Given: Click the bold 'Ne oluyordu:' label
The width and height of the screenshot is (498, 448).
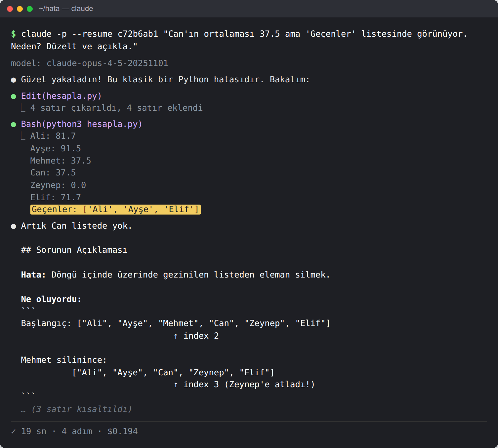Looking at the screenshot, I should point(51,299).
